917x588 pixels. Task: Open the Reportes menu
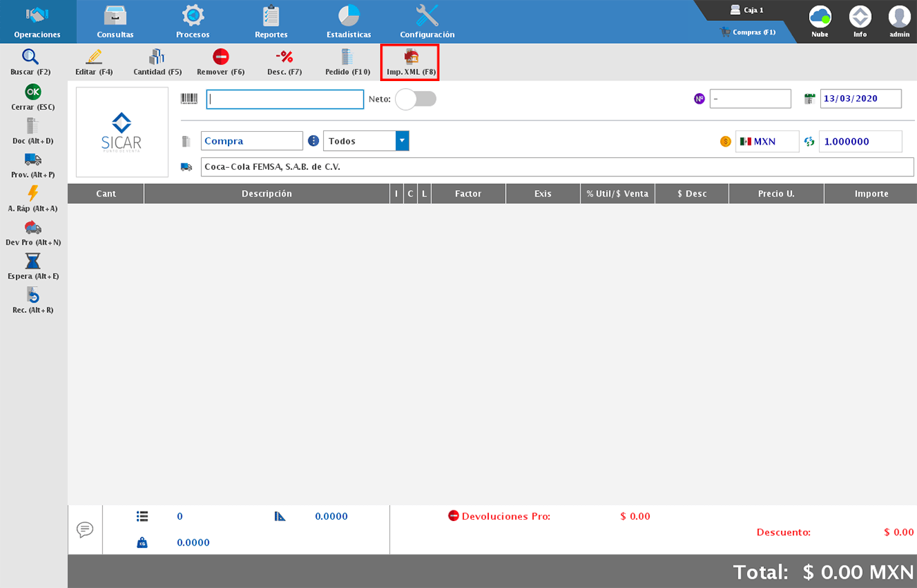coord(271,22)
